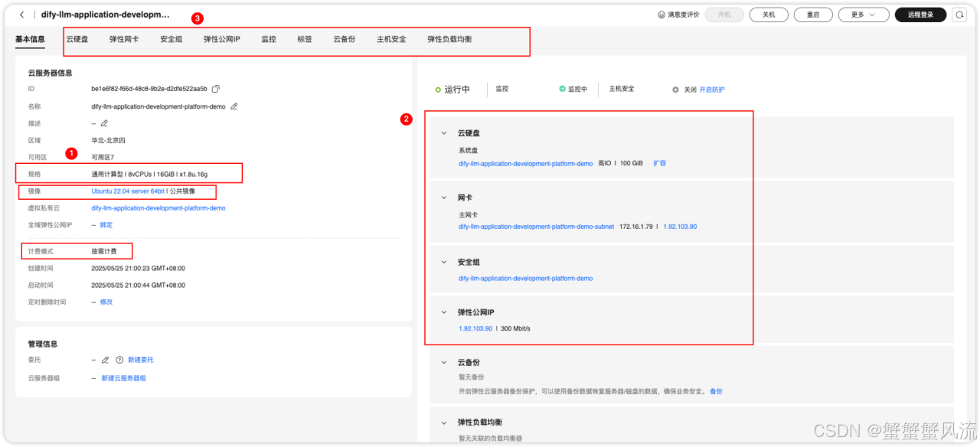Click the 满意度评价 smiley icon
The width and height of the screenshot is (980, 447).
tap(661, 15)
